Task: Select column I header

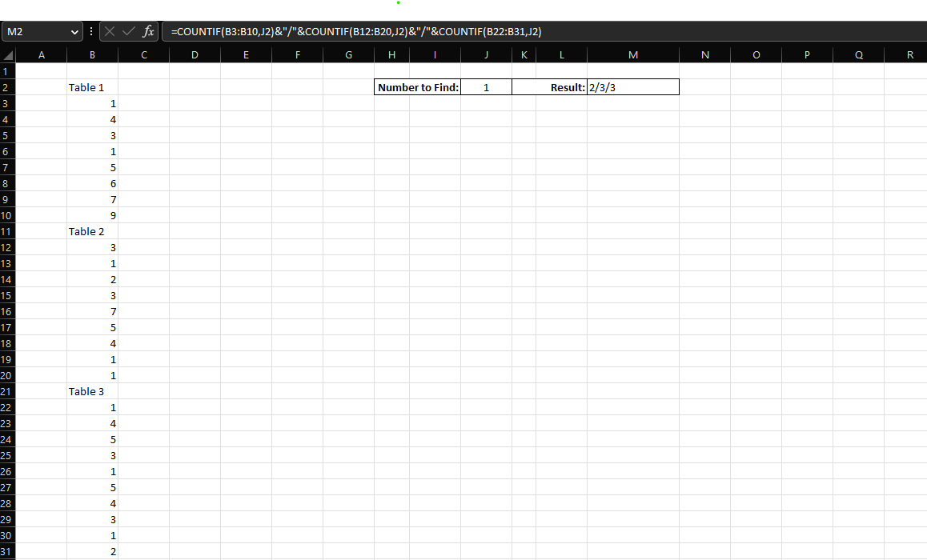Action: pyautogui.click(x=435, y=55)
